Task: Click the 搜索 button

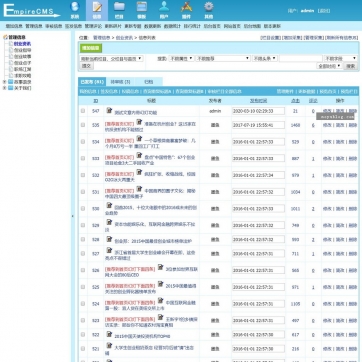Action: click(x=350, y=66)
